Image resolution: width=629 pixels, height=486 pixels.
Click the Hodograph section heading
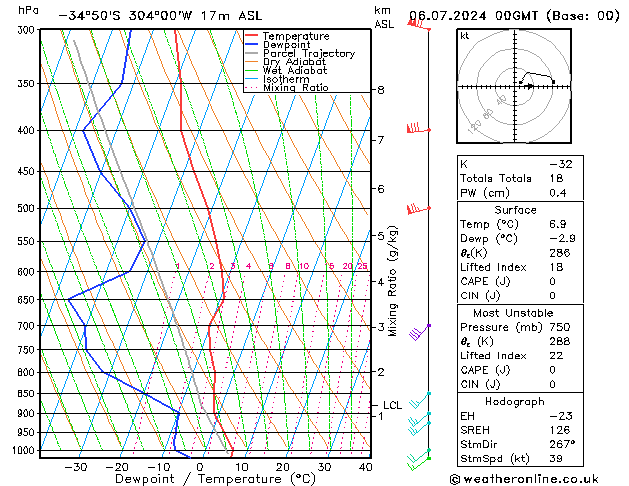coord(515,402)
